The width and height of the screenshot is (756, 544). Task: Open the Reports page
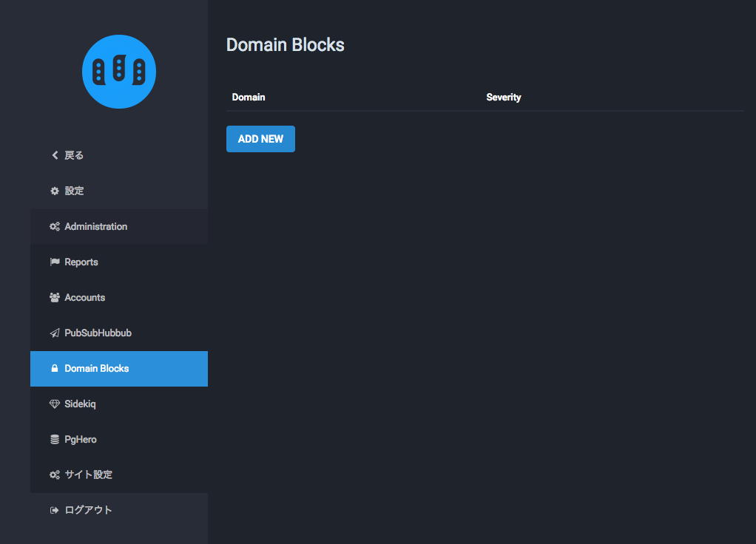point(119,262)
